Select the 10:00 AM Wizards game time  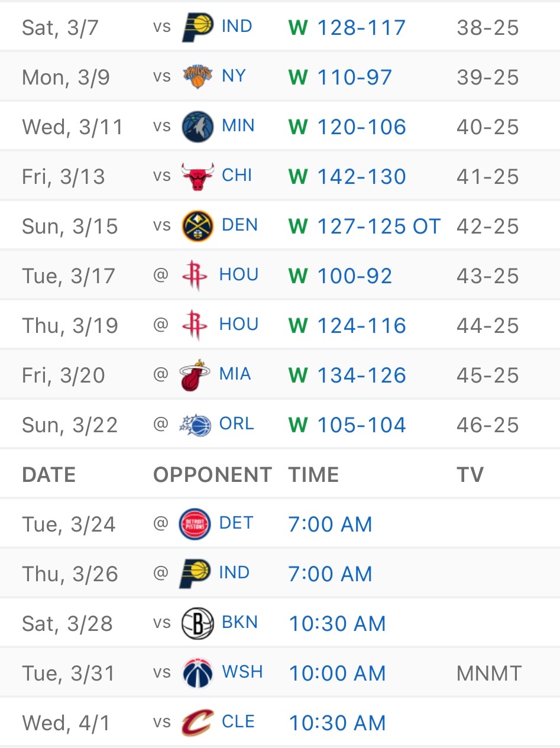click(x=337, y=673)
